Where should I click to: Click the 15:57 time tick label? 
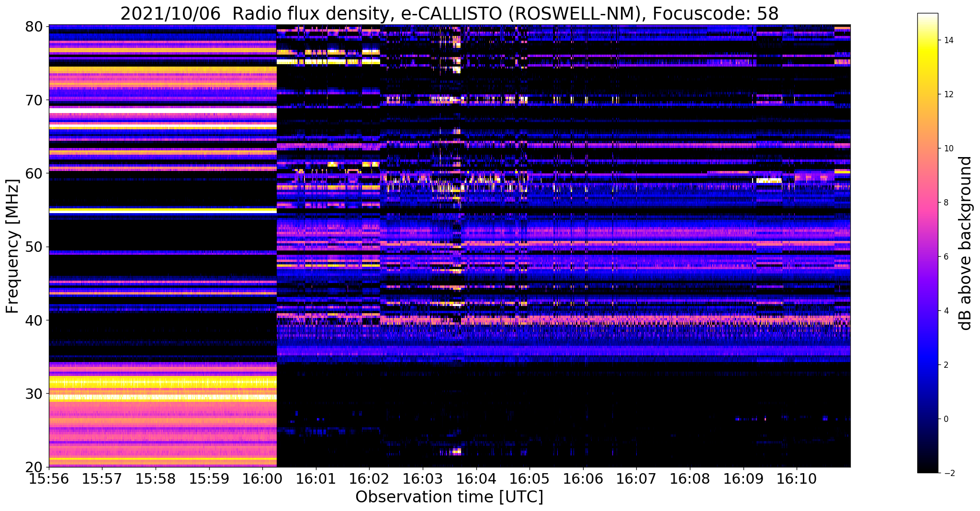point(102,479)
